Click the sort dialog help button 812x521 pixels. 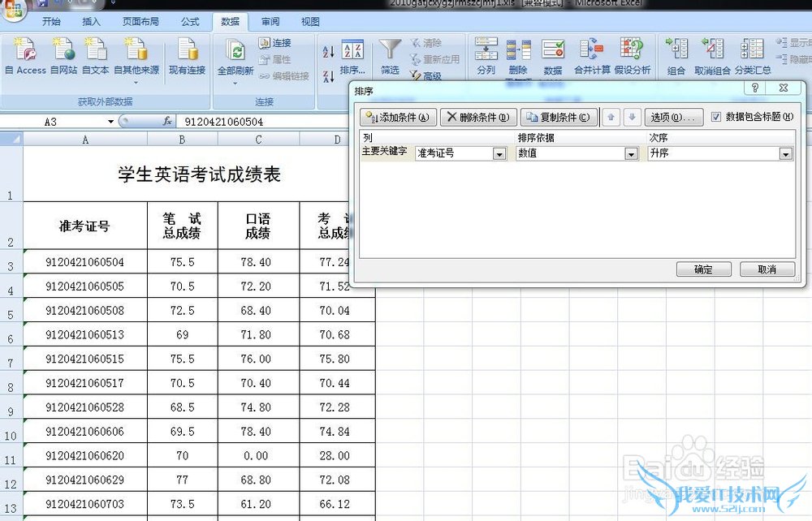(755, 88)
